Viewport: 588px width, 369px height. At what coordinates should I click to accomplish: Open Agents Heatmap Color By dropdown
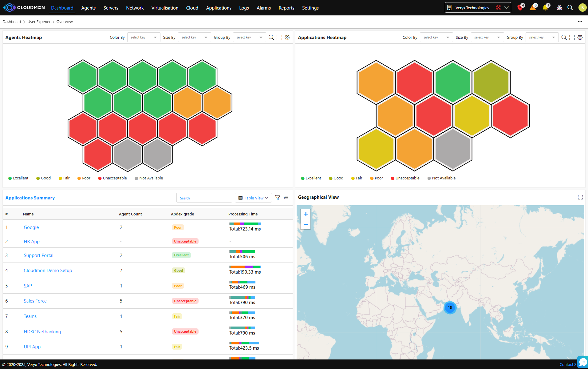tap(144, 38)
